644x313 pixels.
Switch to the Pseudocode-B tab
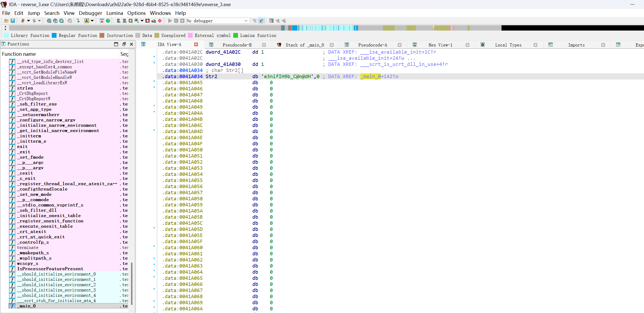(237, 45)
